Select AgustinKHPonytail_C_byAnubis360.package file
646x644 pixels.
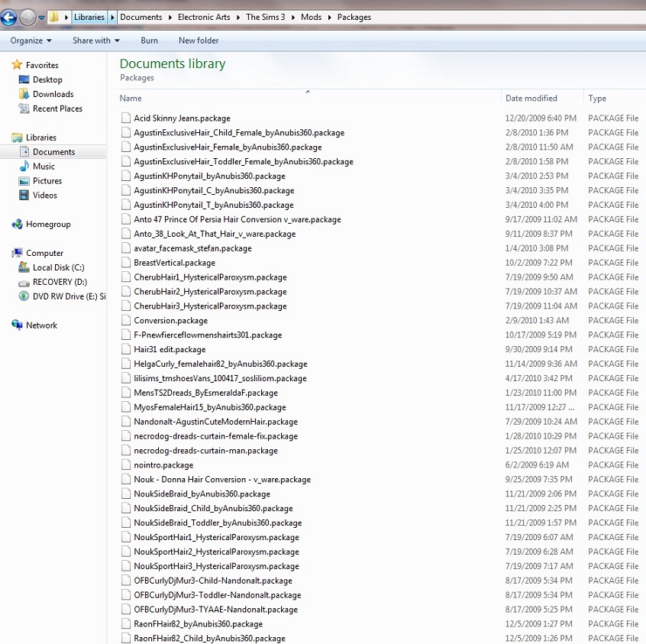(214, 190)
